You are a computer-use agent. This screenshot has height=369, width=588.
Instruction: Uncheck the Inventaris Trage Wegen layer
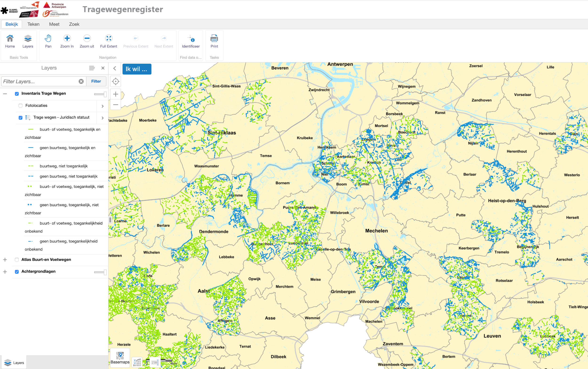[x=17, y=94]
